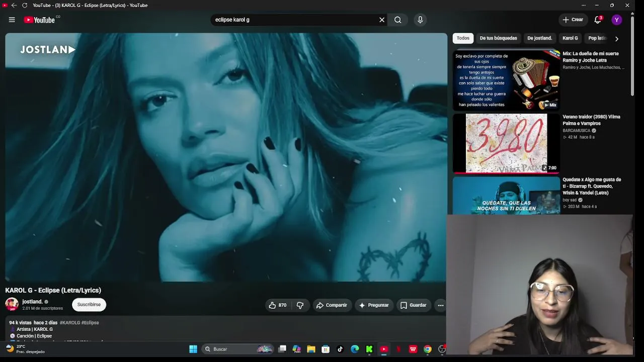Open the Copilot icon on the taskbar

(297, 349)
